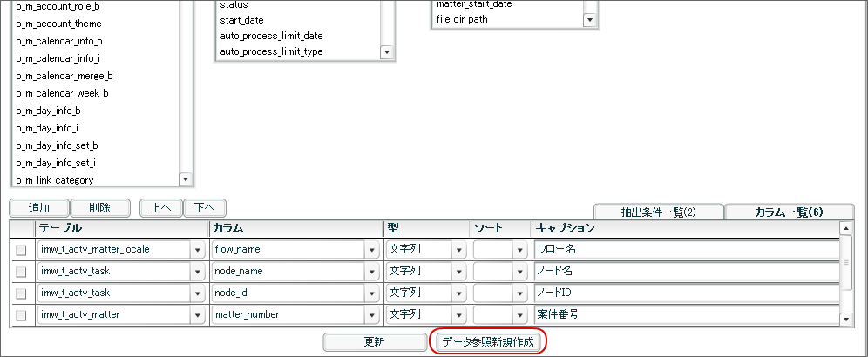Image resolution: width=868 pixels, height=357 pixels.
Task: Click the キャプション column header
Action: [x=685, y=228]
